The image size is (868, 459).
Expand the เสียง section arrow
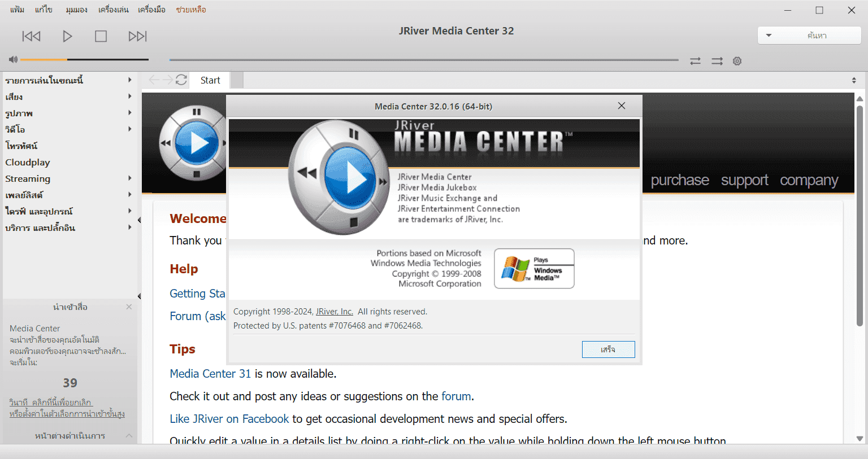(x=129, y=97)
